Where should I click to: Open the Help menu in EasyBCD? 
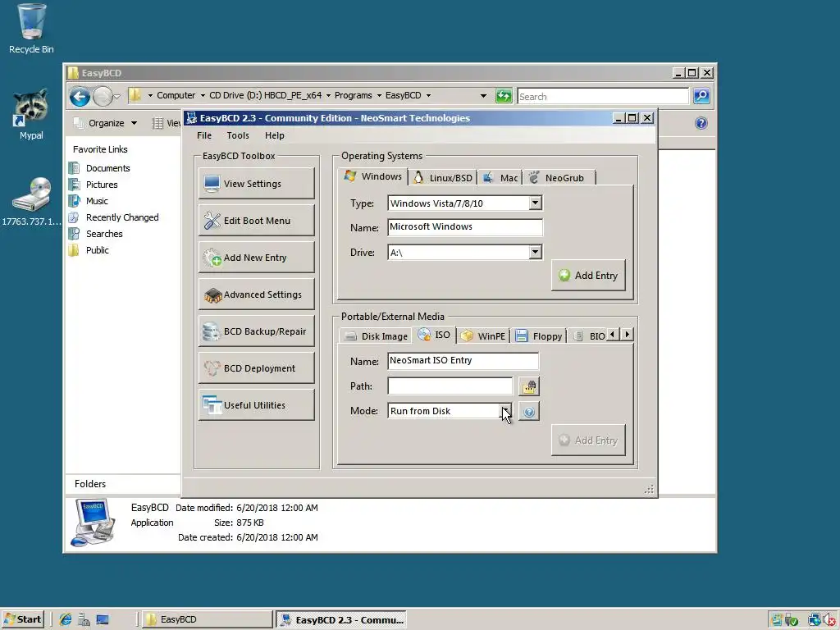(274, 135)
